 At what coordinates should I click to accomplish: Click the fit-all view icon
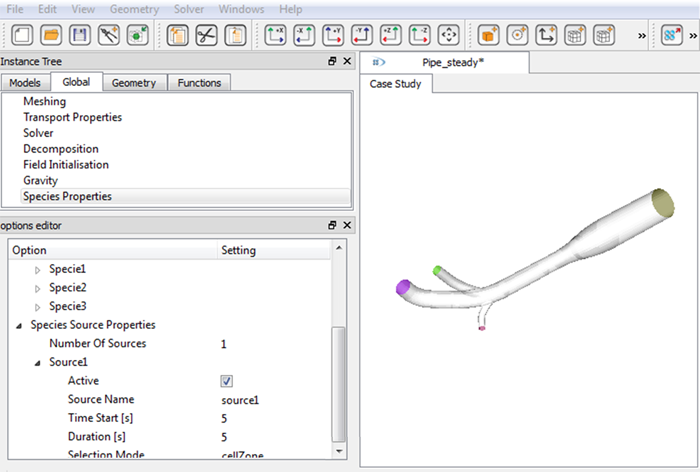[449, 36]
